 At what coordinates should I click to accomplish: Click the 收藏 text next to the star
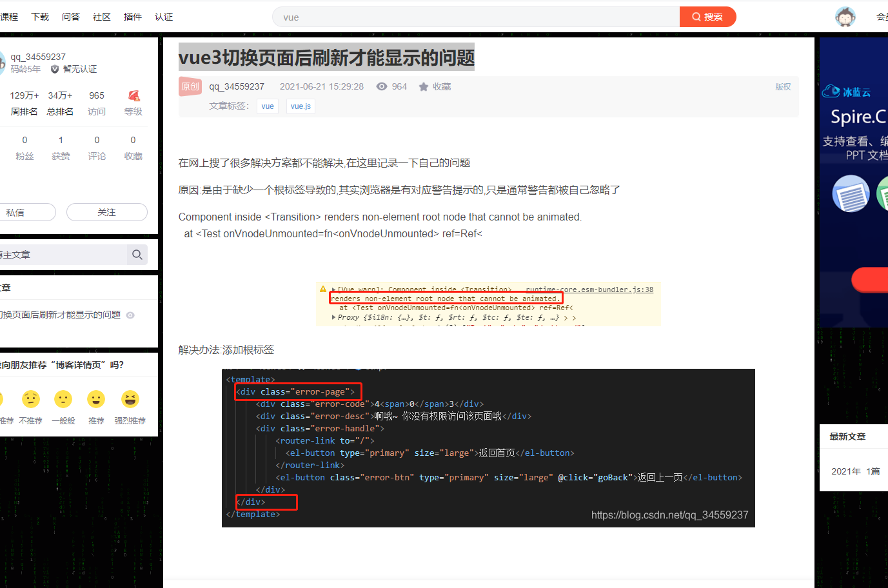(x=442, y=86)
